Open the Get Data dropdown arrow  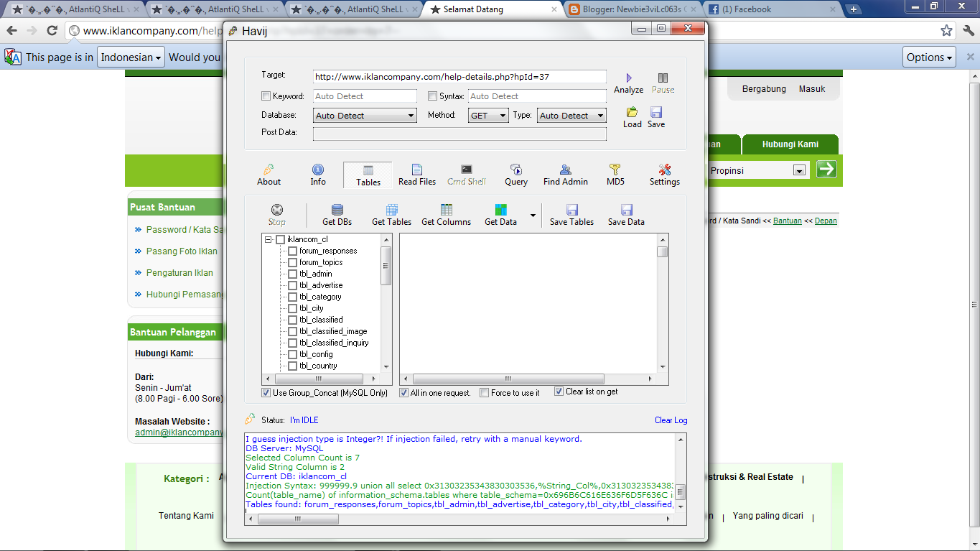[x=533, y=215]
